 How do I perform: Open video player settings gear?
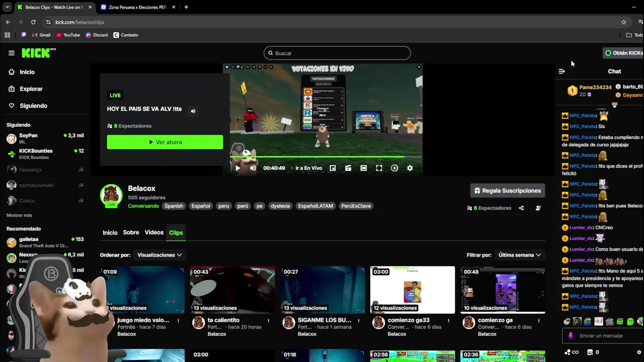410,168
